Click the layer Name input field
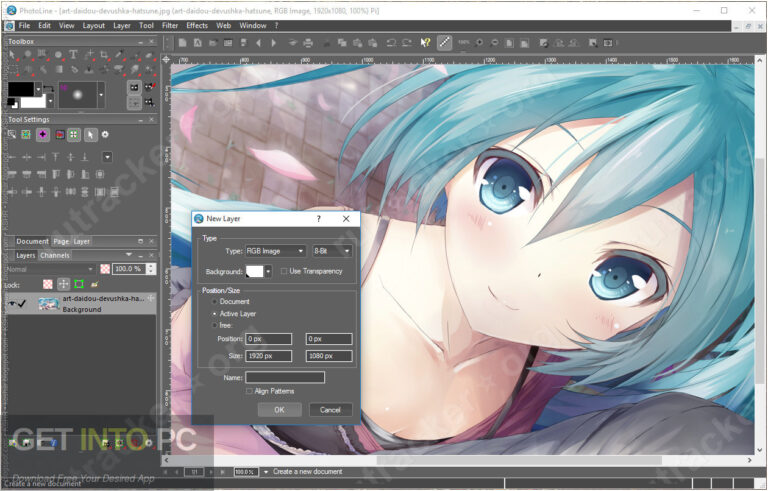The height and width of the screenshot is (491, 768). [x=285, y=377]
